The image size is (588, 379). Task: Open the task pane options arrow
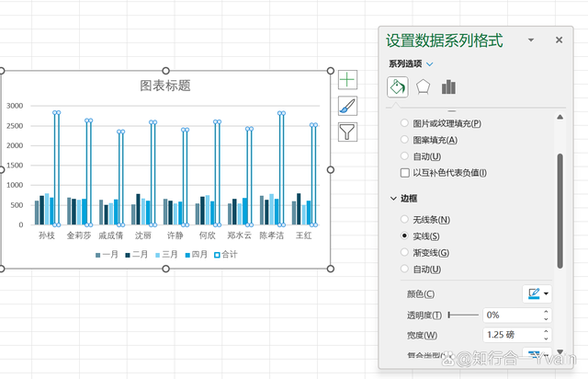coord(531,40)
